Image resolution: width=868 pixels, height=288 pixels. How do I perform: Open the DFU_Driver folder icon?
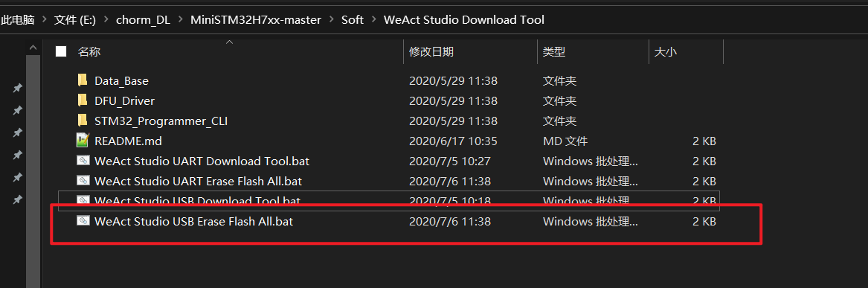tap(83, 100)
